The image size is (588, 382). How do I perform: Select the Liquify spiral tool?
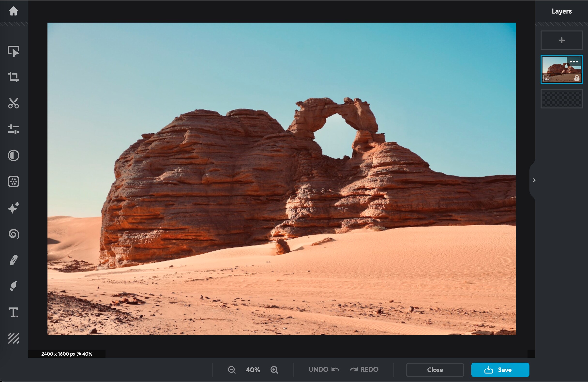14,234
